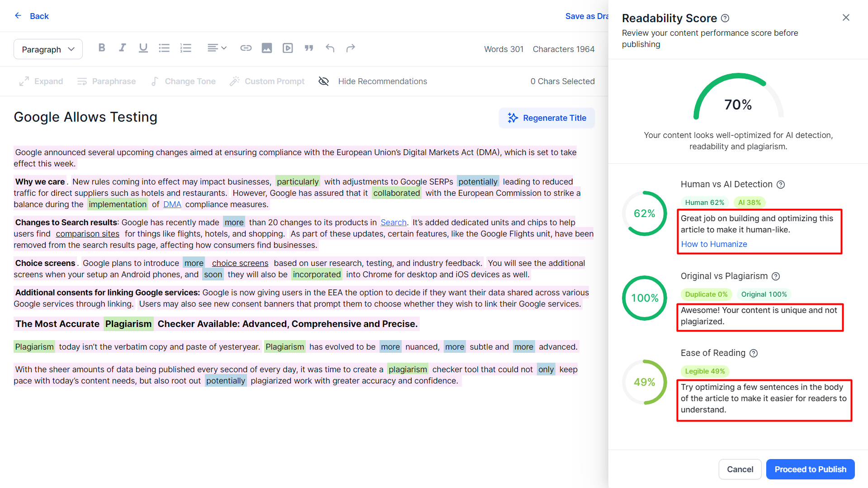Go back using the Back link

click(39, 16)
